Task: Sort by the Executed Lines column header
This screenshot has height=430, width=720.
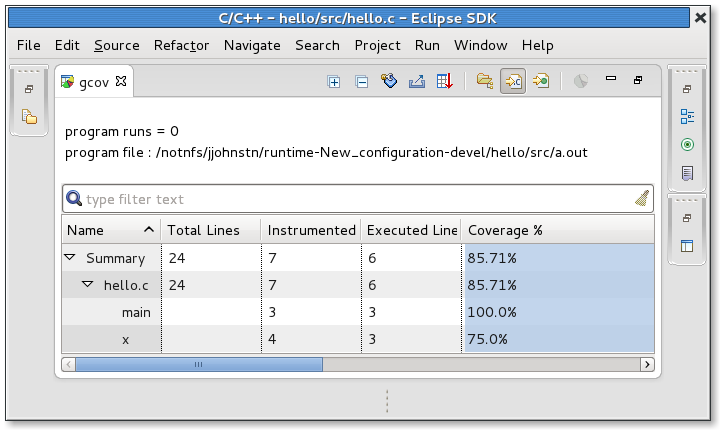Action: pyautogui.click(x=411, y=230)
